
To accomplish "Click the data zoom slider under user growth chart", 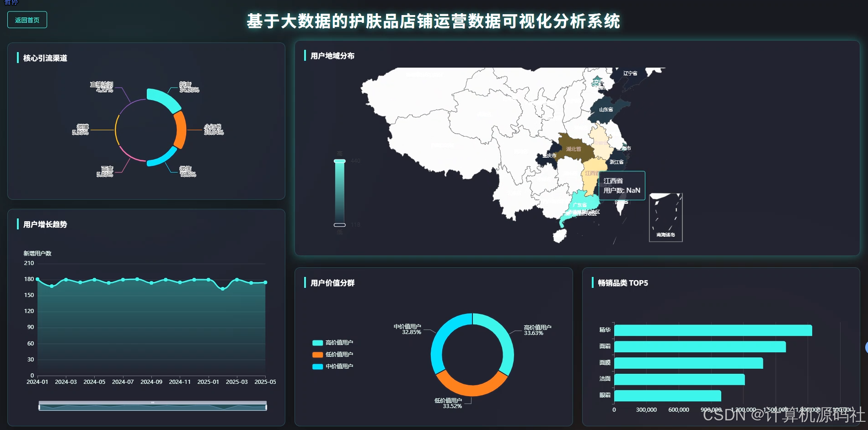I will pos(152,406).
